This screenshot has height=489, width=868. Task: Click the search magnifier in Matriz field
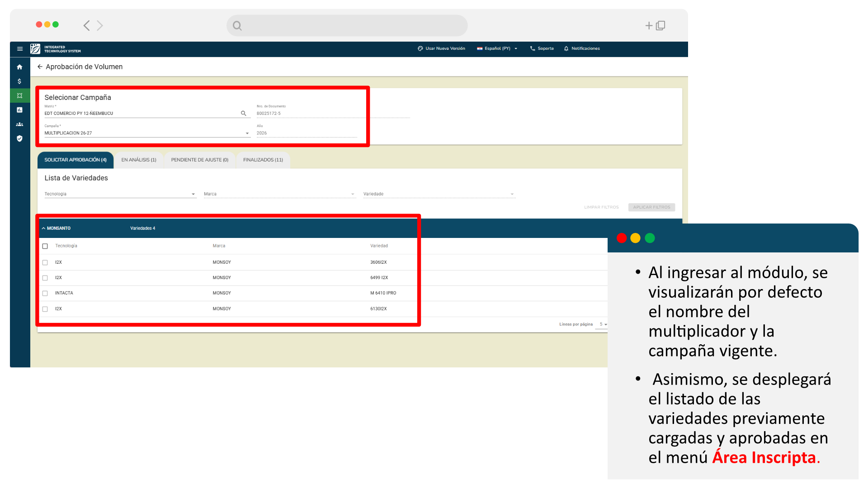(x=244, y=114)
